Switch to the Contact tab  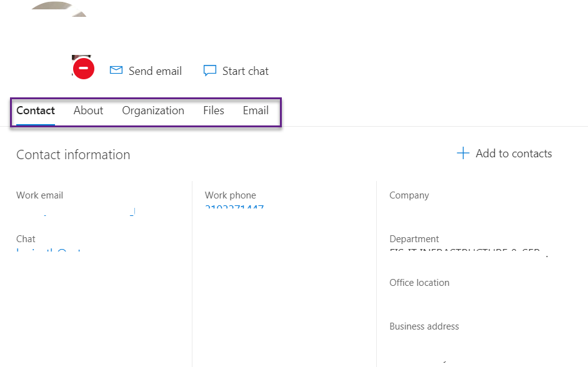[36, 110]
